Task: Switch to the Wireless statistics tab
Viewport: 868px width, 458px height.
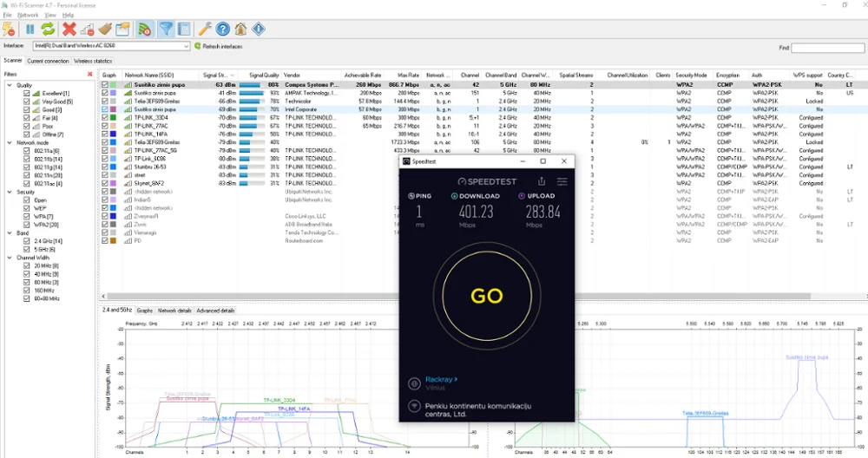Action: click(x=93, y=61)
